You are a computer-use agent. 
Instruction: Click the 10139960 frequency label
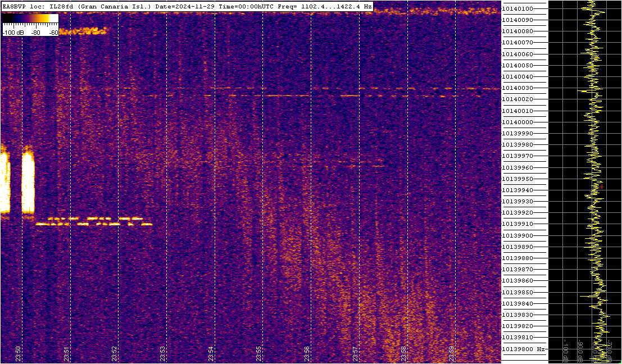[x=517, y=168]
